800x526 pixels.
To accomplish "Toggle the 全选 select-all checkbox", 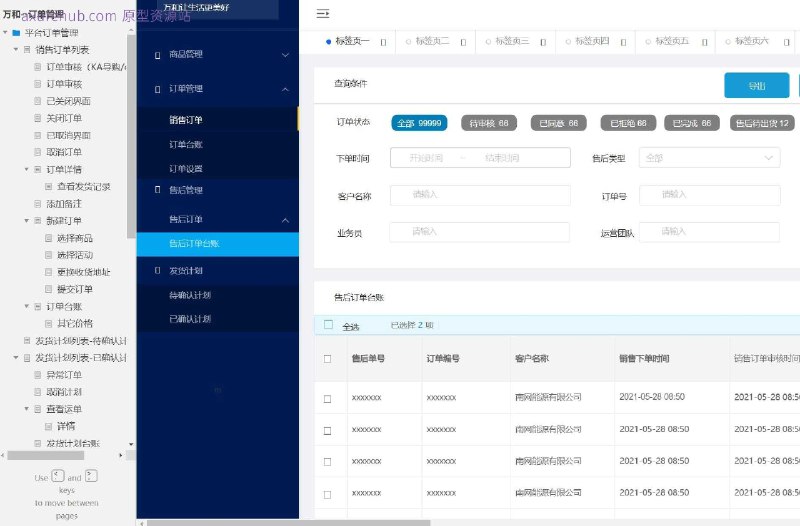I will pos(328,324).
